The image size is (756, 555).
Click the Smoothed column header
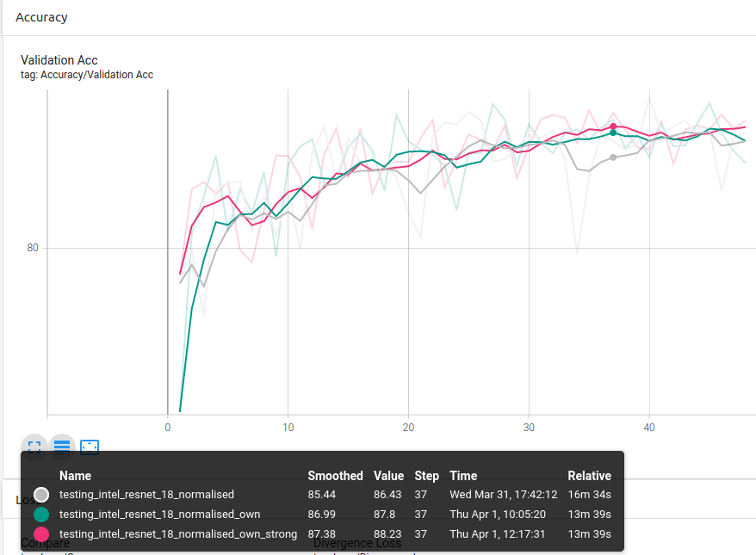[x=335, y=476]
